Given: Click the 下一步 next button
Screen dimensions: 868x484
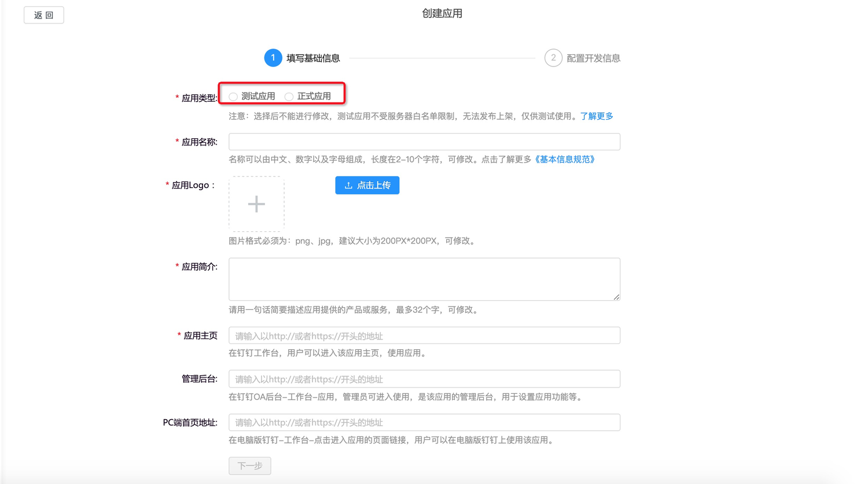Looking at the screenshot, I should [x=250, y=465].
